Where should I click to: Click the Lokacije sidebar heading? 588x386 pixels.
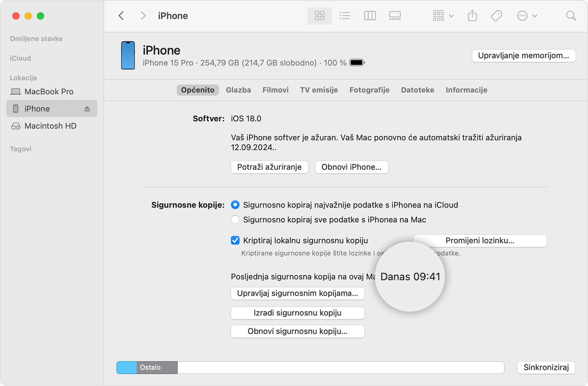[23, 78]
